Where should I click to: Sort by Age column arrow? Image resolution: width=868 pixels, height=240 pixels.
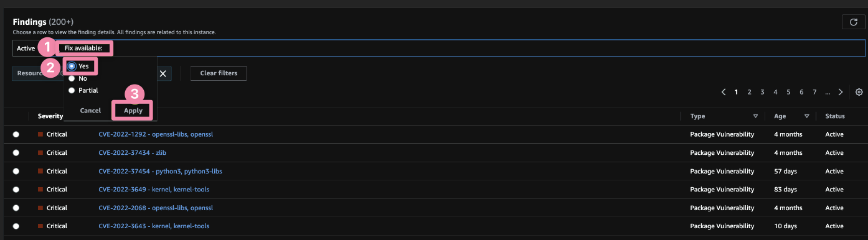(806, 116)
